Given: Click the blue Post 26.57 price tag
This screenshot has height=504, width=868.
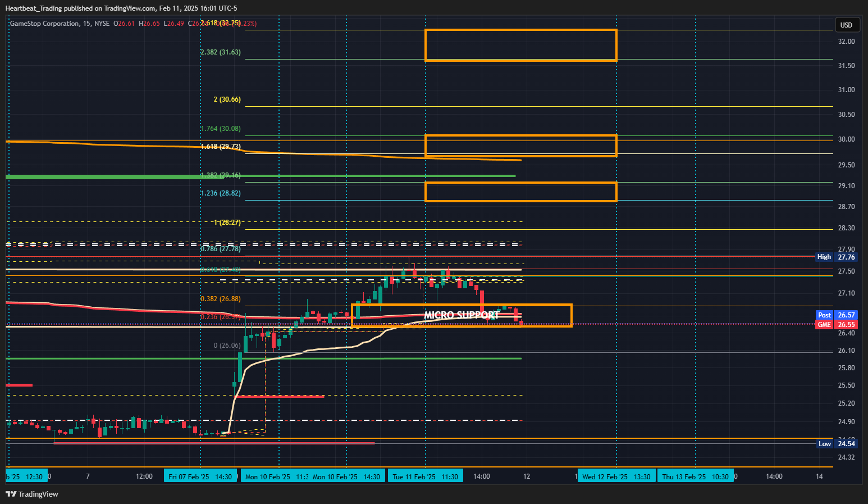Looking at the screenshot, I should coord(836,315).
